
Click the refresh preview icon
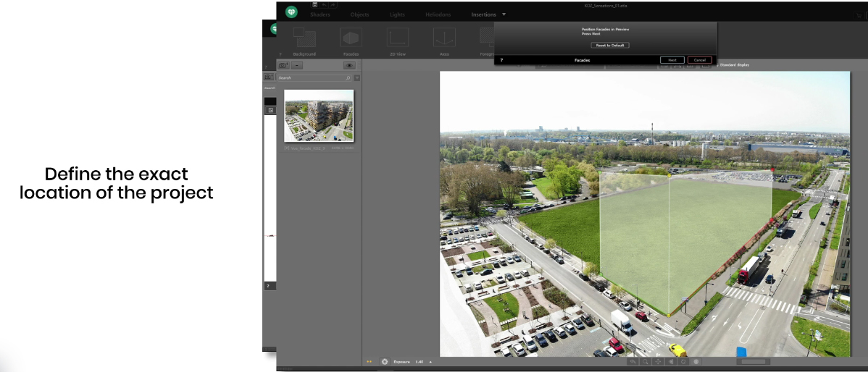click(683, 361)
